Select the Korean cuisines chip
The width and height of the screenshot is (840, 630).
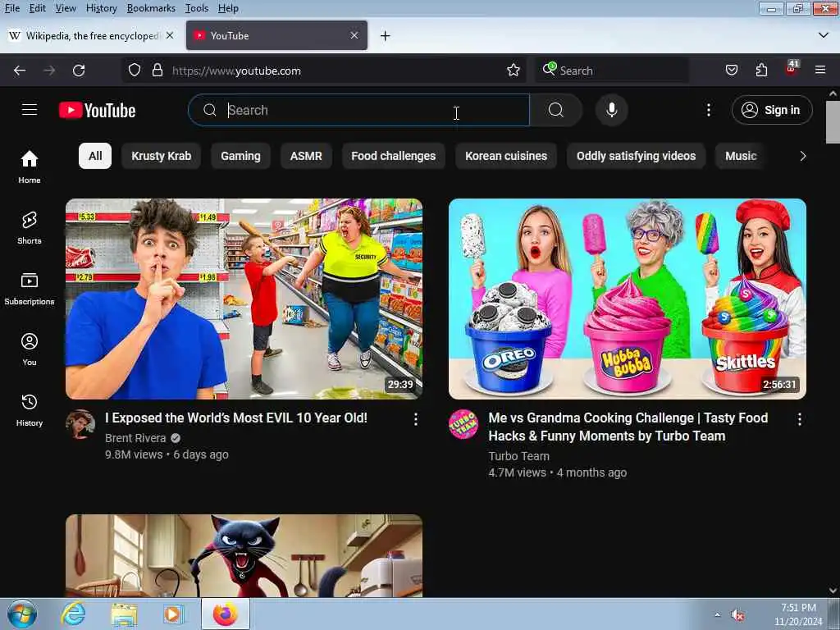click(505, 156)
